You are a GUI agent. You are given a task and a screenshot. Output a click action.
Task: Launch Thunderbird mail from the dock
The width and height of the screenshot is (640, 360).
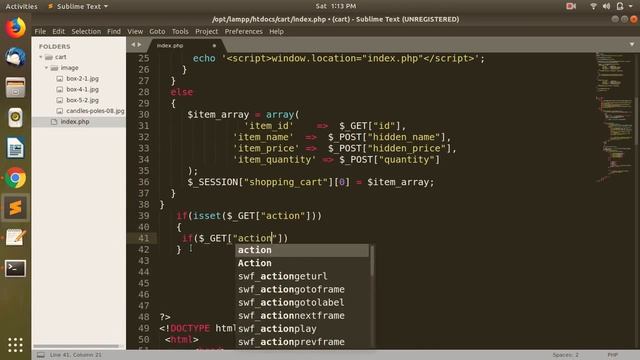pos(16,57)
